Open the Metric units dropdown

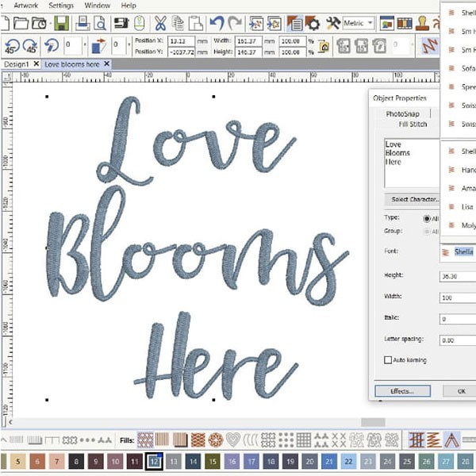tap(359, 23)
